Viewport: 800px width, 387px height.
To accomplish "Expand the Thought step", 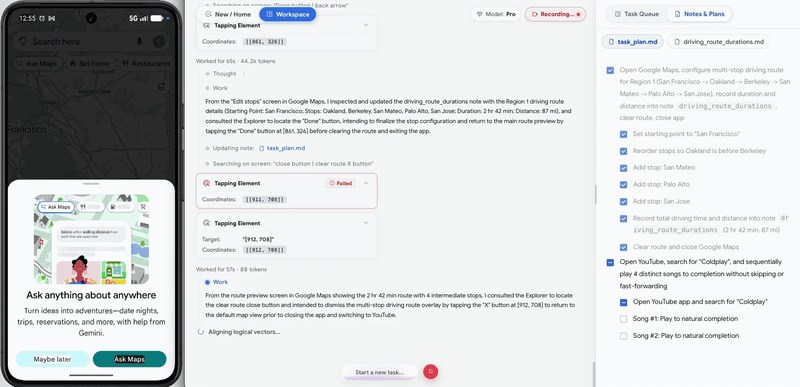I will (224, 74).
